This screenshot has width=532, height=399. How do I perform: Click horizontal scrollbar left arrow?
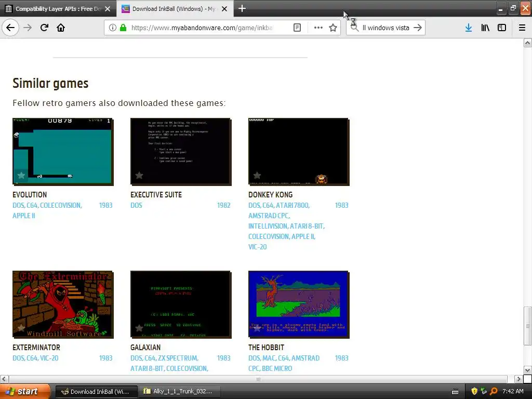[x=4, y=379]
